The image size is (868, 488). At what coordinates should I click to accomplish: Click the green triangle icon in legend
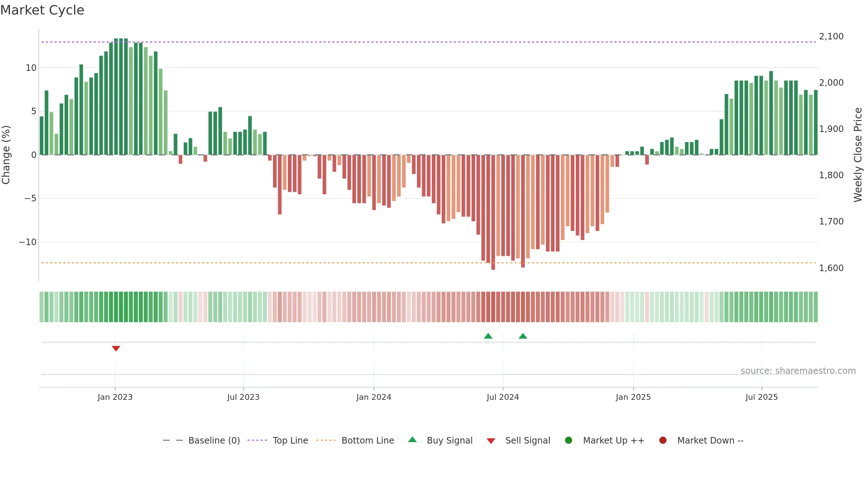(412, 440)
